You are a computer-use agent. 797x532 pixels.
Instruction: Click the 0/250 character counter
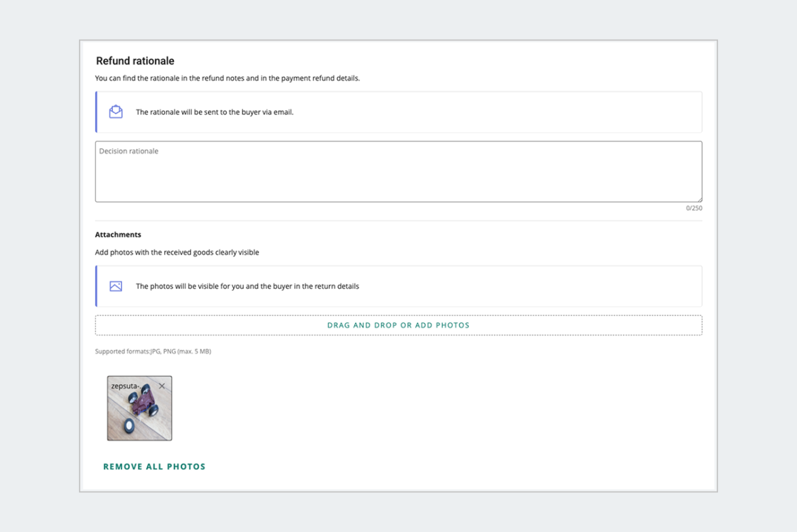[693, 208]
